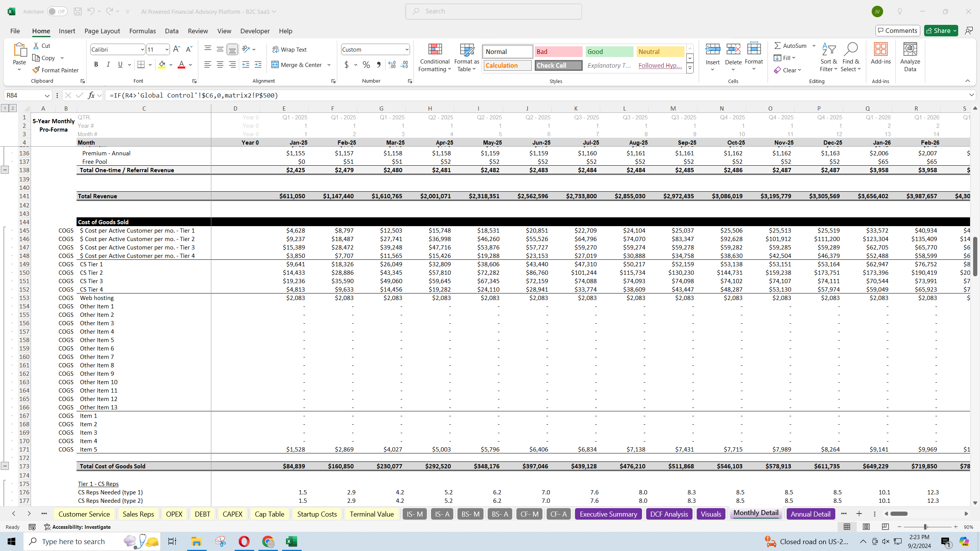Center align cell text horizontally

(x=220, y=65)
